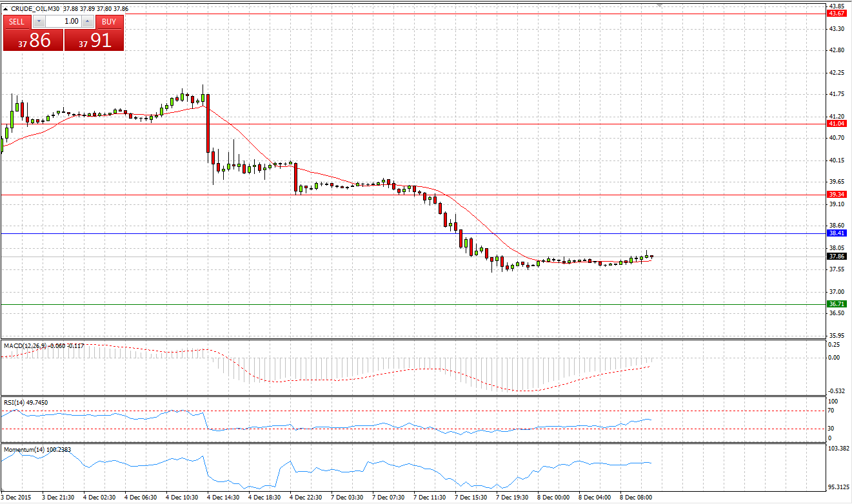Click the 8 Dec 00:00 time label
Screen dimensions: 852x504
(x=554, y=498)
